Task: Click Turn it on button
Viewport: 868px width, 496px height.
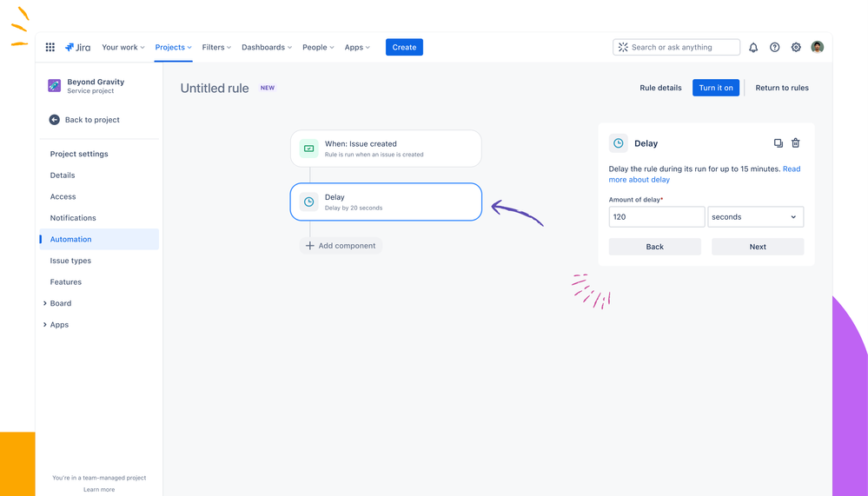Action: (716, 88)
